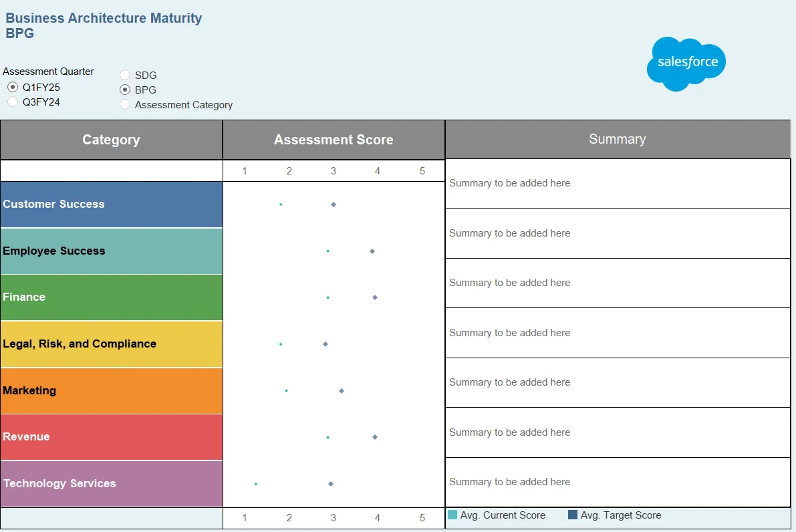Image resolution: width=796 pixels, height=532 pixels.
Task: Click the Business Architecture Maturity BPG title
Action: pyautogui.click(x=104, y=25)
